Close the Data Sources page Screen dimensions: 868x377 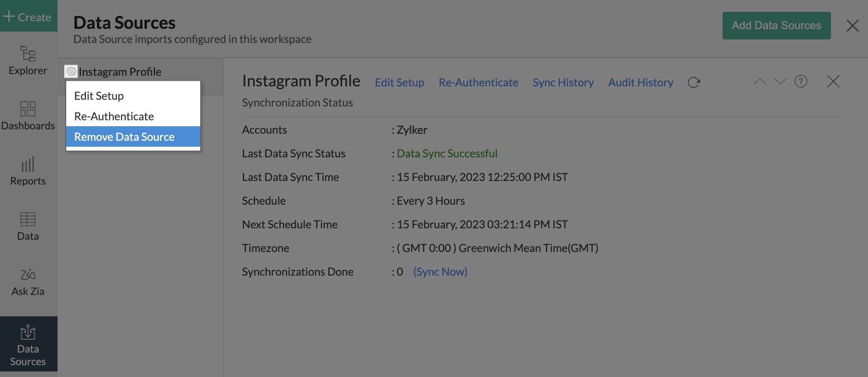click(852, 26)
